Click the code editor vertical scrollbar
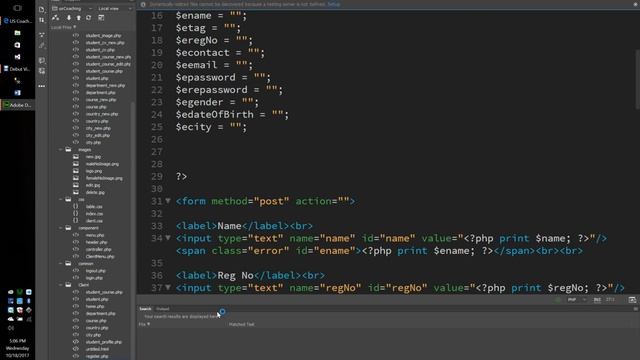 pyautogui.click(x=637, y=80)
